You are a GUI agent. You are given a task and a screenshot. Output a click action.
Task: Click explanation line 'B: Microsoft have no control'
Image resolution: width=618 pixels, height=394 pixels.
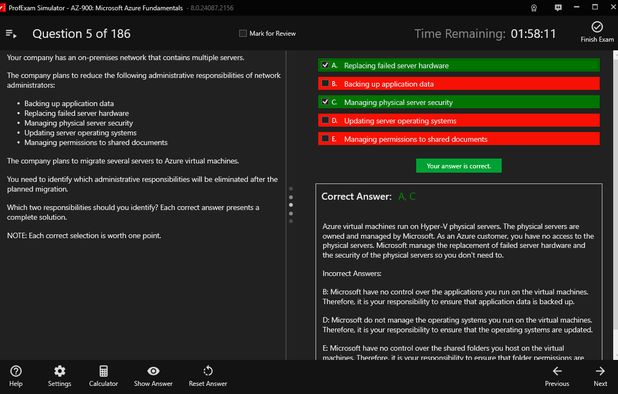point(455,297)
